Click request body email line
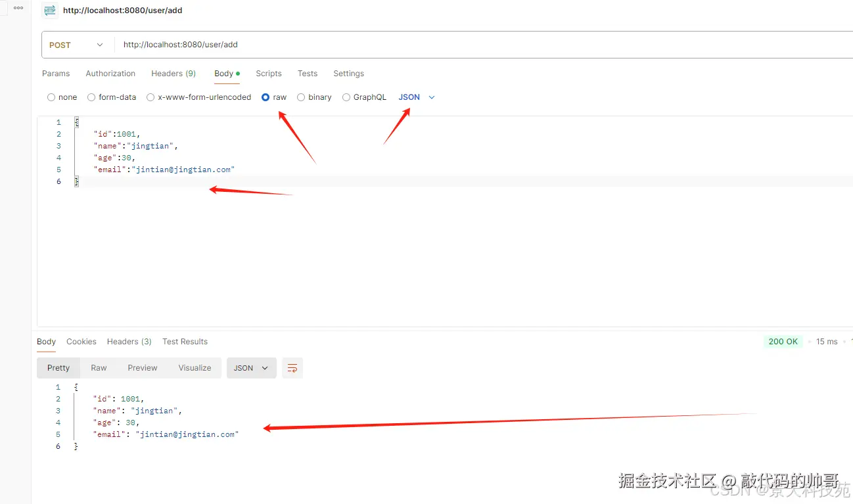The height and width of the screenshot is (504, 853). [x=164, y=170]
